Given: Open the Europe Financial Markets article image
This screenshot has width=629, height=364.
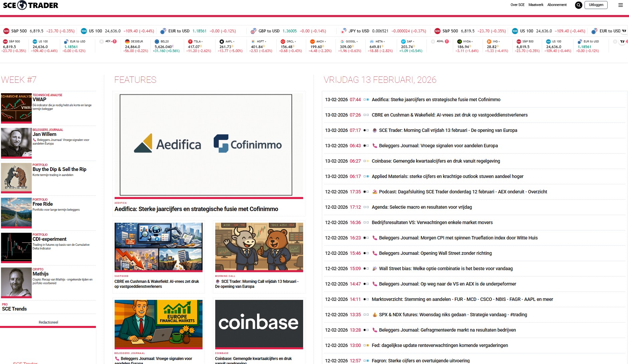Looking at the screenshot, I should [158, 324].
